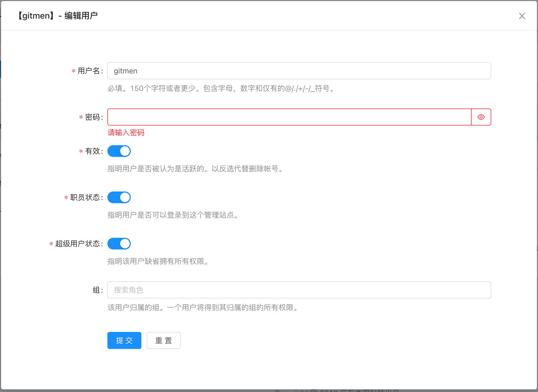Click the 重置 button
Screen dimensions: 538x392
tap(164, 340)
